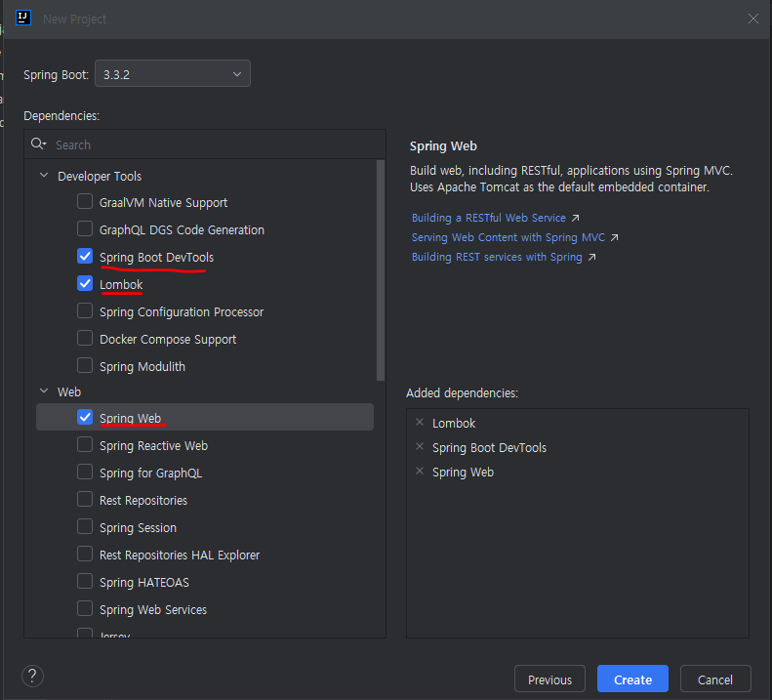Click the dependencies list scrollbar
The height and width of the screenshot is (700, 772).
point(381,270)
